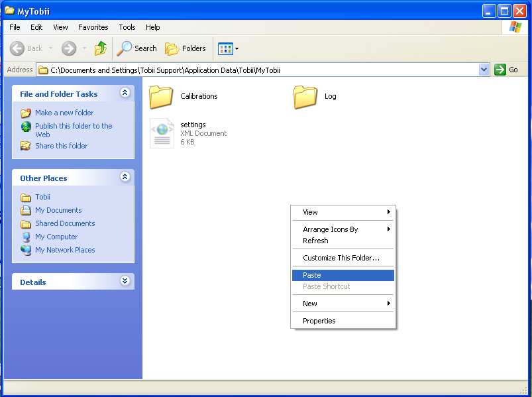Open the Edit menu
Image resolution: width=532 pixels, height=397 pixels.
36,27
